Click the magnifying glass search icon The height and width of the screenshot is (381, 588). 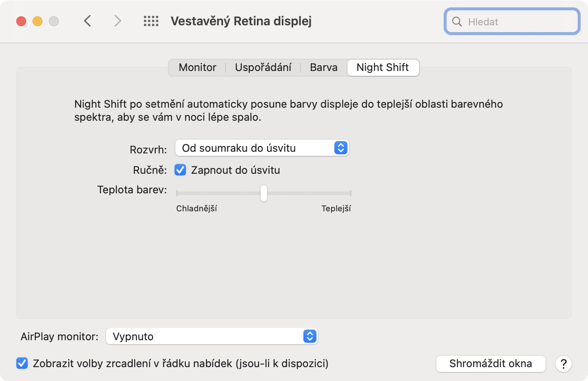point(457,22)
